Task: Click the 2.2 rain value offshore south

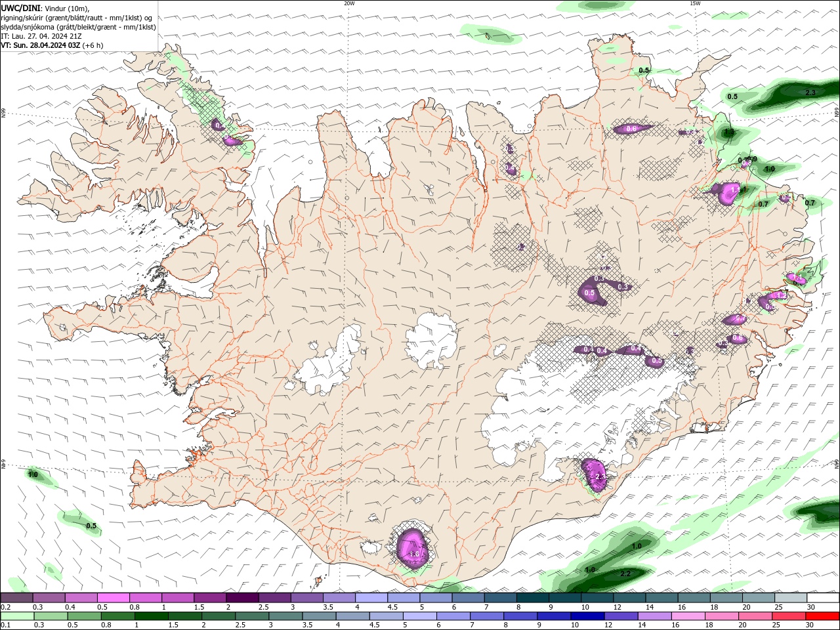Action: 625,574
